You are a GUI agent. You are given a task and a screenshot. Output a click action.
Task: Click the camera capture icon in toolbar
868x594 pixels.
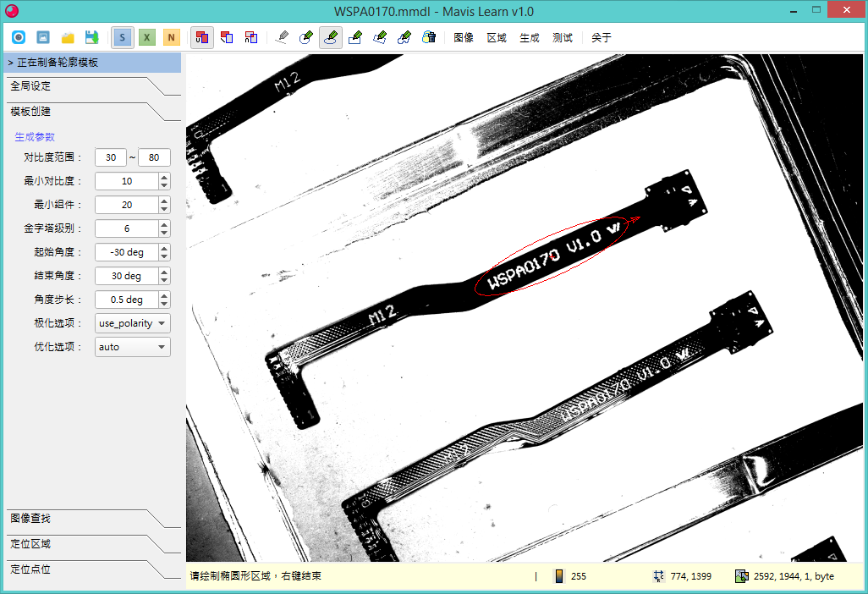point(19,37)
